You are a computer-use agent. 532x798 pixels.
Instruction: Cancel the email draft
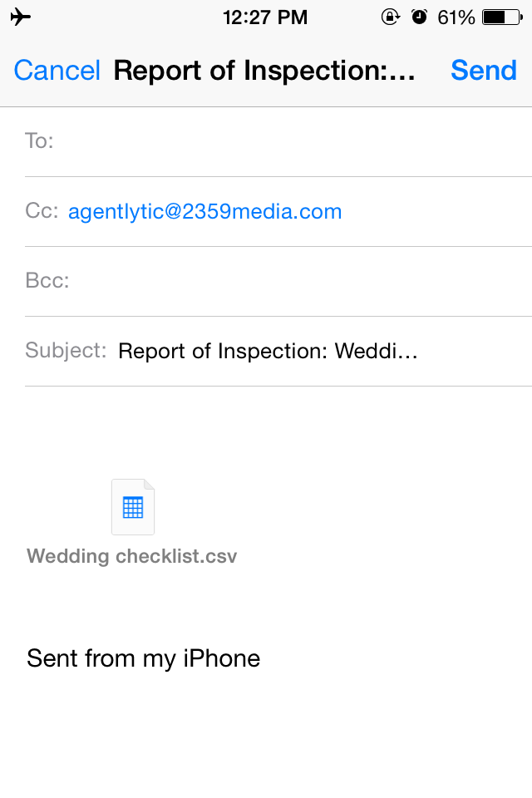pyautogui.click(x=57, y=70)
